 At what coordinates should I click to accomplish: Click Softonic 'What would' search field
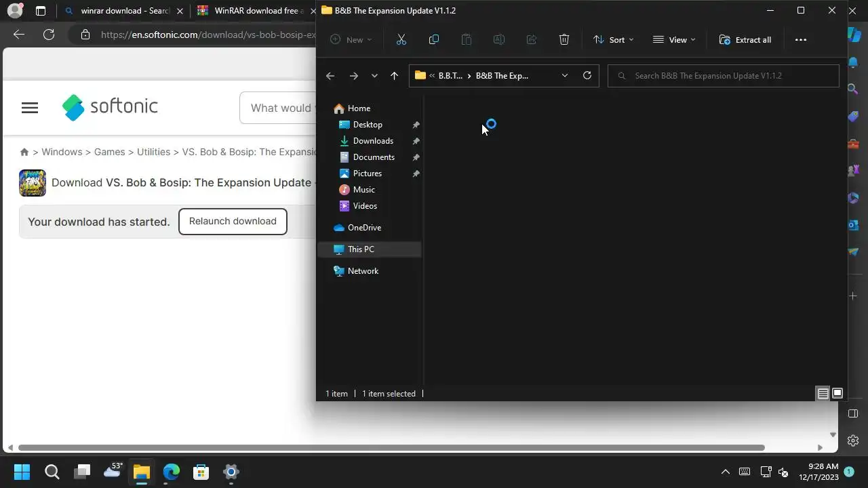point(278,108)
